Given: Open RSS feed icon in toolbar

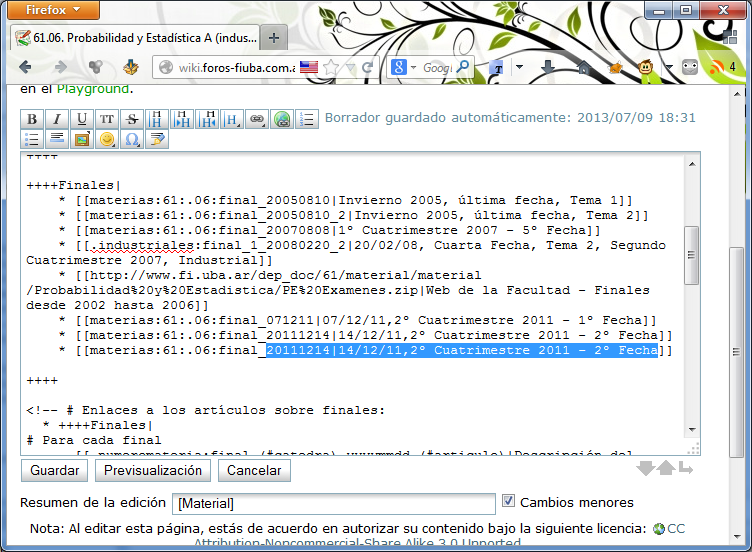Looking at the screenshot, I should tap(717, 67).
